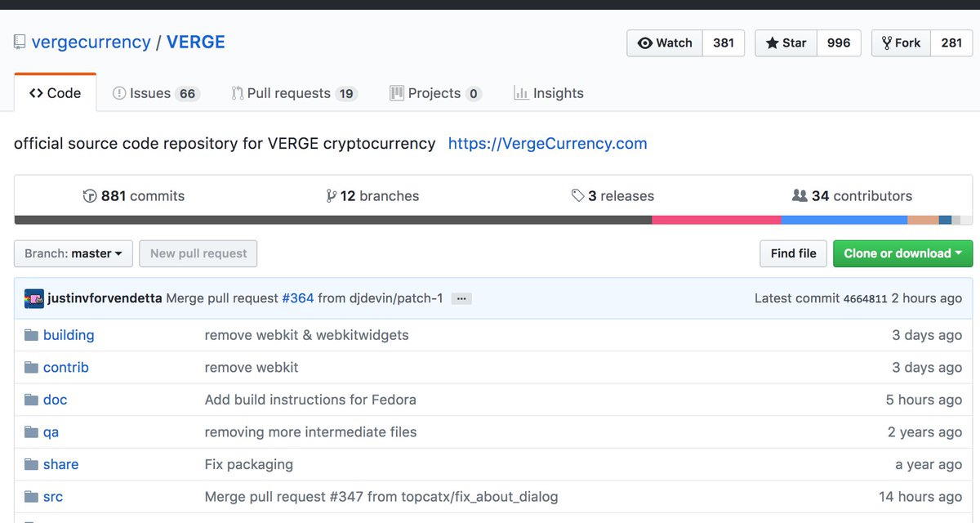Click the building folder icon
This screenshot has height=523, width=980.
(x=32, y=335)
